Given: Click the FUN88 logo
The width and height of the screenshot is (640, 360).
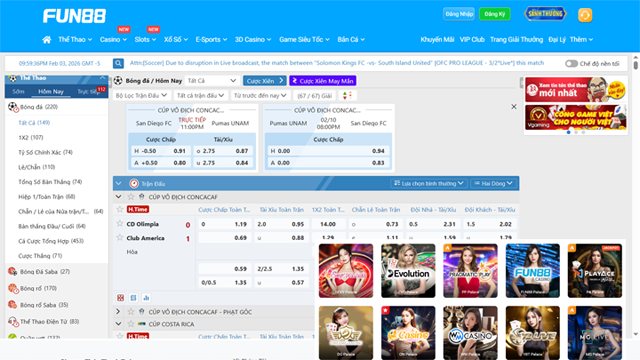Looking at the screenshot, I should 74,16.
